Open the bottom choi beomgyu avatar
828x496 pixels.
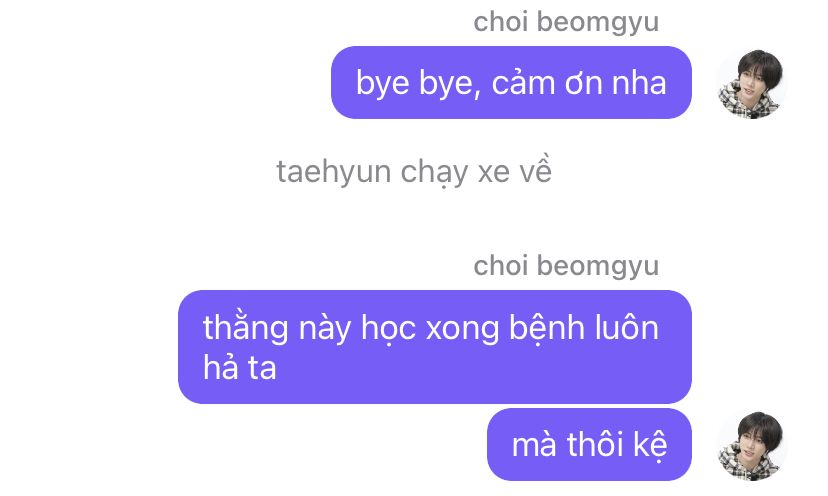752,446
